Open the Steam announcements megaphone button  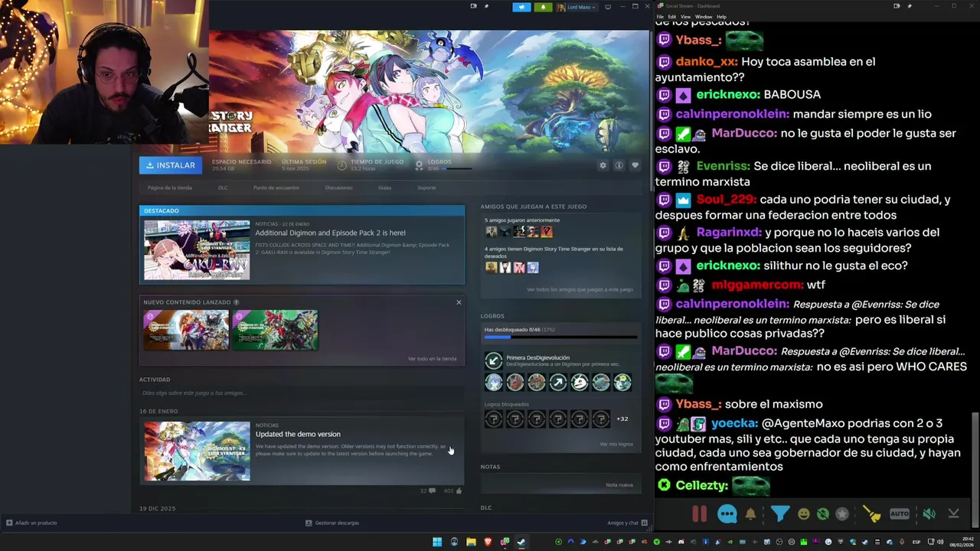click(521, 7)
